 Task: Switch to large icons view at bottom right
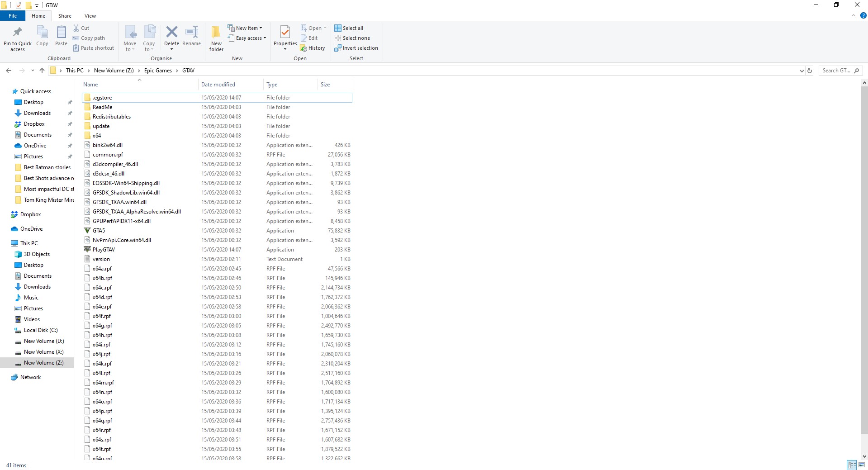(862, 465)
